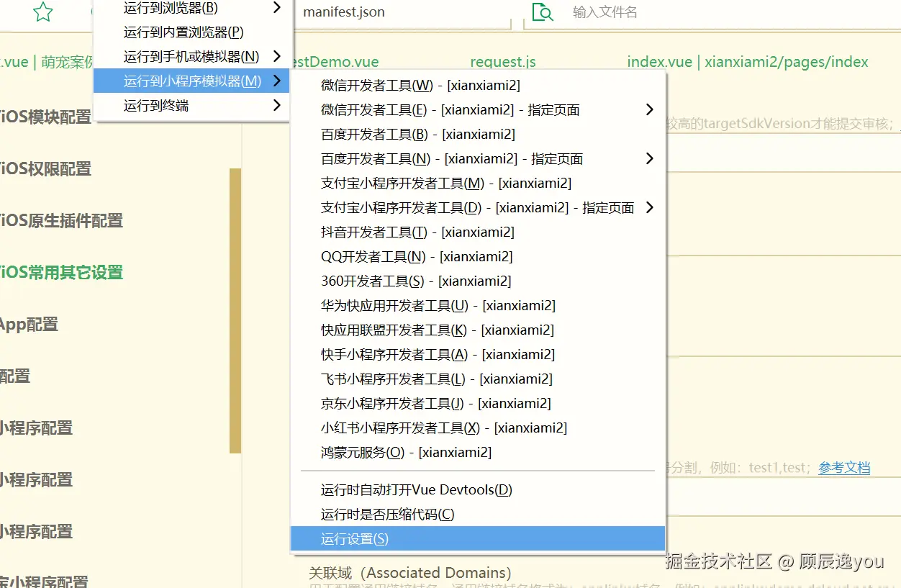This screenshot has height=588, width=901.
Task: Switch to request.js tab
Action: [503, 63]
